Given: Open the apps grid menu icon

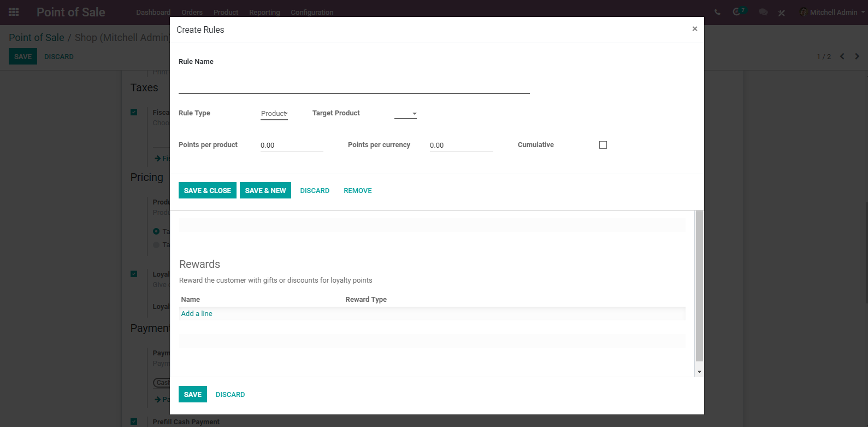Looking at the screenshot, I should click(x=14, y=12).
